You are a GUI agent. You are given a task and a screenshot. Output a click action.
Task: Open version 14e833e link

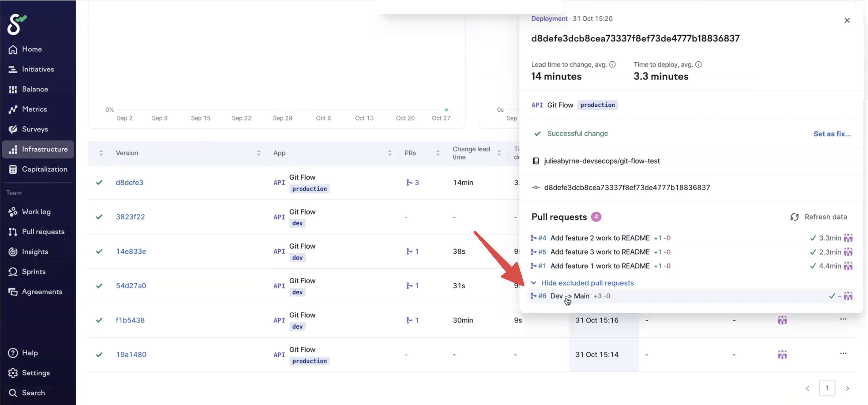[x=131, y=251]
